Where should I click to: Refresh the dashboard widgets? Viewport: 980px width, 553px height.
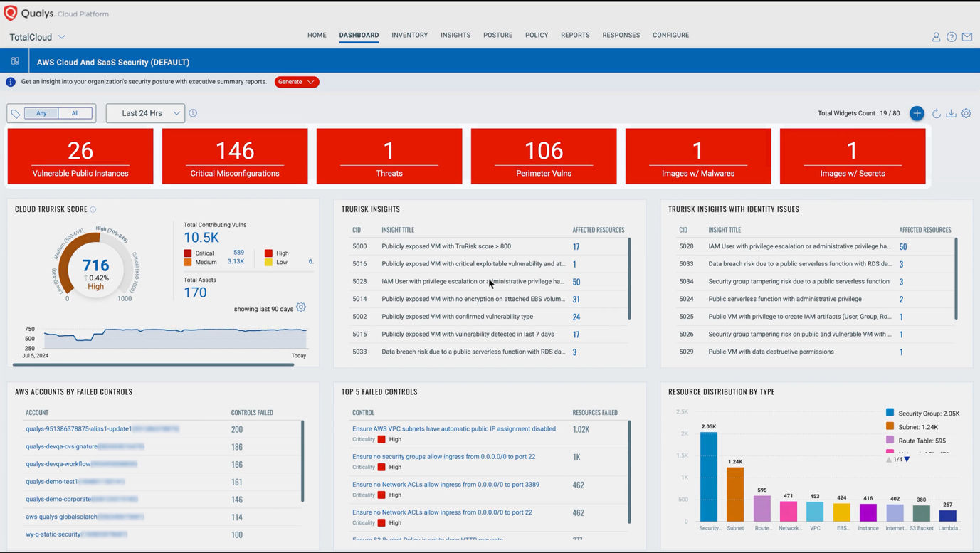click(937, 113)
